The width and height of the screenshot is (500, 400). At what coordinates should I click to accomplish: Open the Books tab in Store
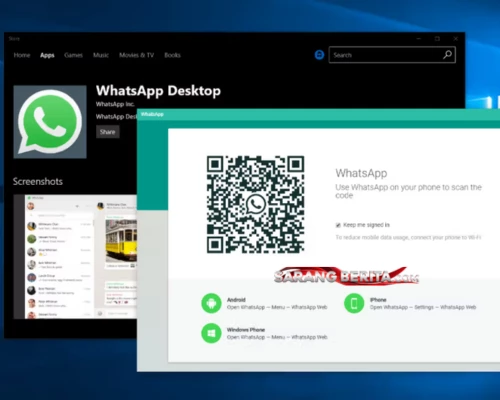click(x=172, y=55)
